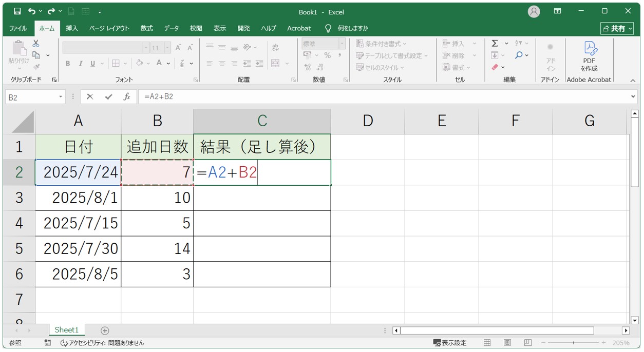Click the zoom slider in status bar

click(x=574, y=343)
